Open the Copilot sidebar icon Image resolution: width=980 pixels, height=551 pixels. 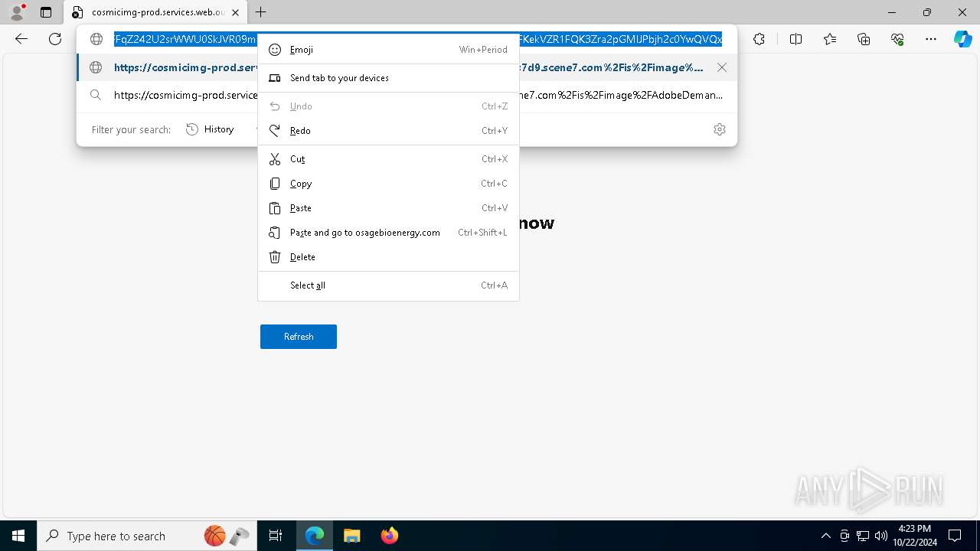click(962, 39)
